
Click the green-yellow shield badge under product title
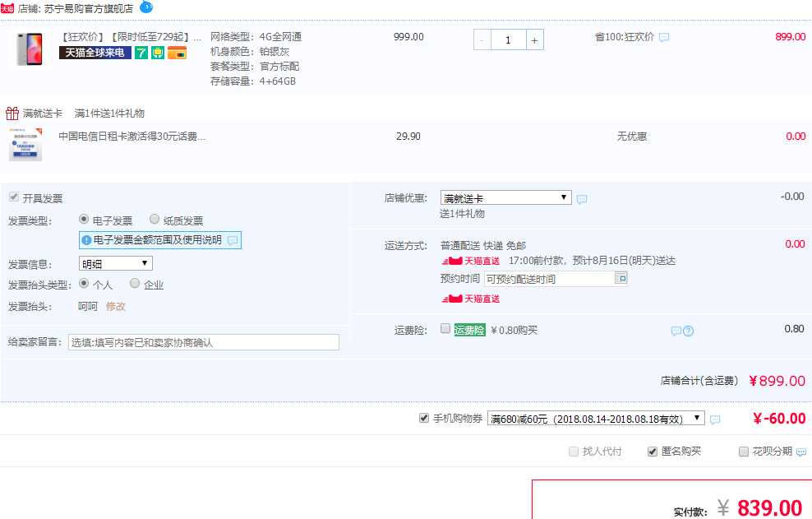(158, 53)
